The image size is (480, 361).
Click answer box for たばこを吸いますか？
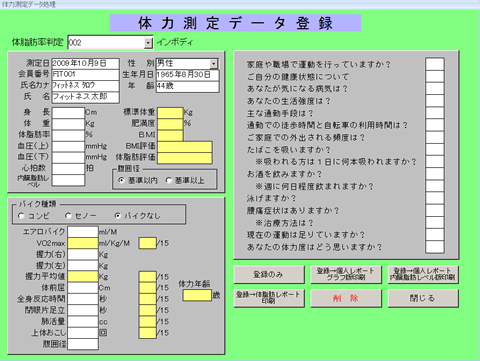[435, 149]
